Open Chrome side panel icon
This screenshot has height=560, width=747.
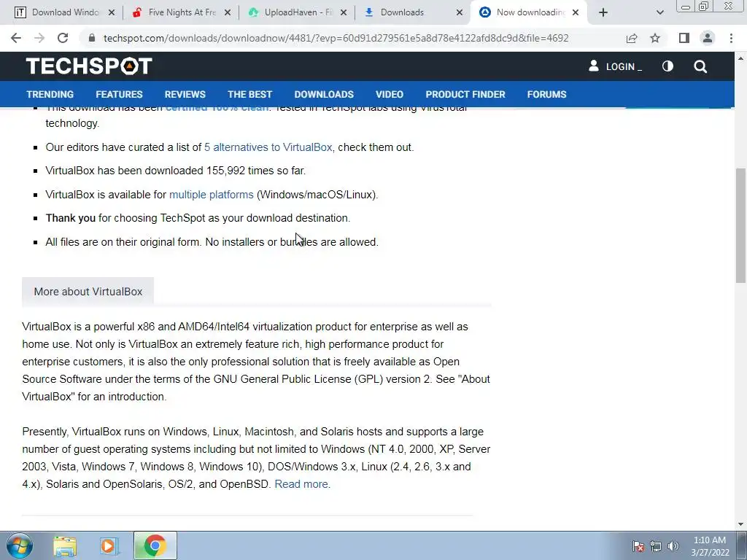pos(684,38)
